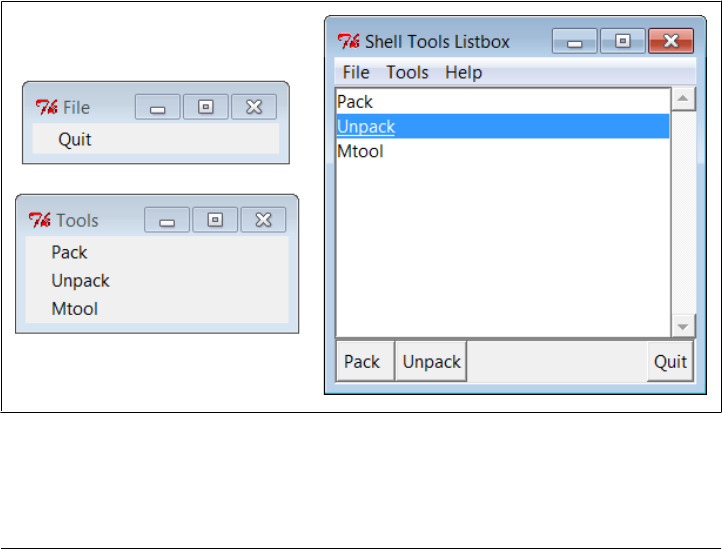This screenshot has width=722, height=549.
Task: Open the Tools menu in menu bar
Action: (x=407, y=72)
